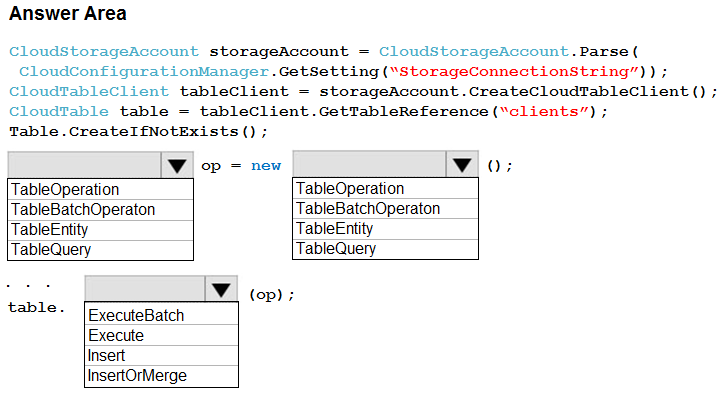This screenshot has height=394, width=720.
Task: Click the empty op type combo box field
Action: pyautogui.click(x=84, y=165)
